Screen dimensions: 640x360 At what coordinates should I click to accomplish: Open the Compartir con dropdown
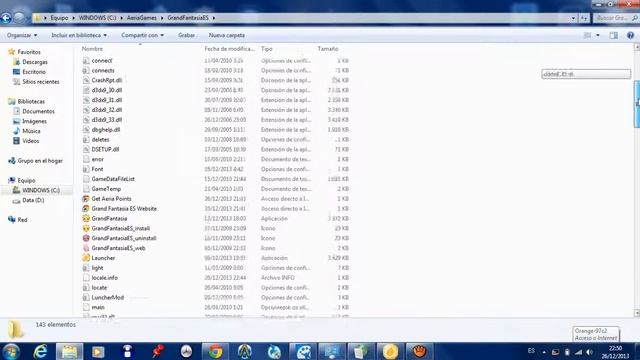point(142,36)
